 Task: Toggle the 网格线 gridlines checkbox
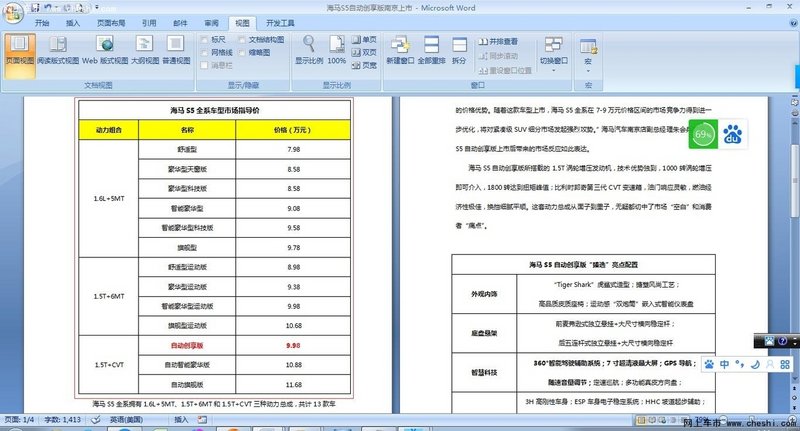click(x=204, y=53)
